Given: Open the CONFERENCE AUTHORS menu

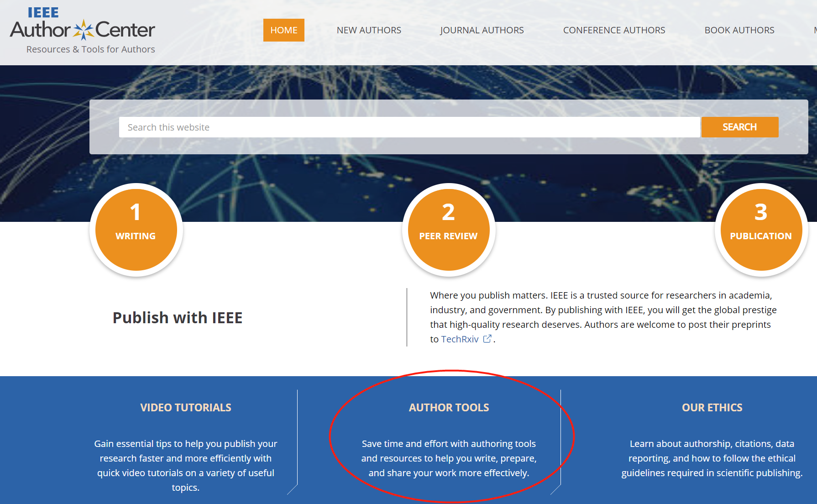Looking at the screenshot, I should [x=614, y=30].
